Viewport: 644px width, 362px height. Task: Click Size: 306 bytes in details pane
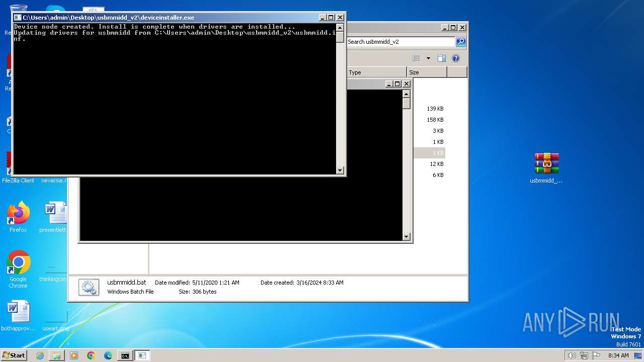click(x=198, y=292)
